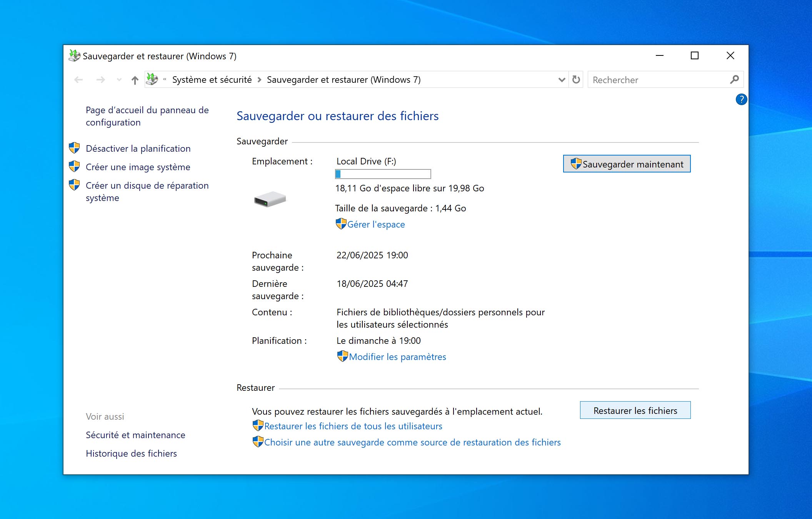Click the title bar backup application icon
The width and height of the screenshot is (812, 519).
tap(74, 56)
